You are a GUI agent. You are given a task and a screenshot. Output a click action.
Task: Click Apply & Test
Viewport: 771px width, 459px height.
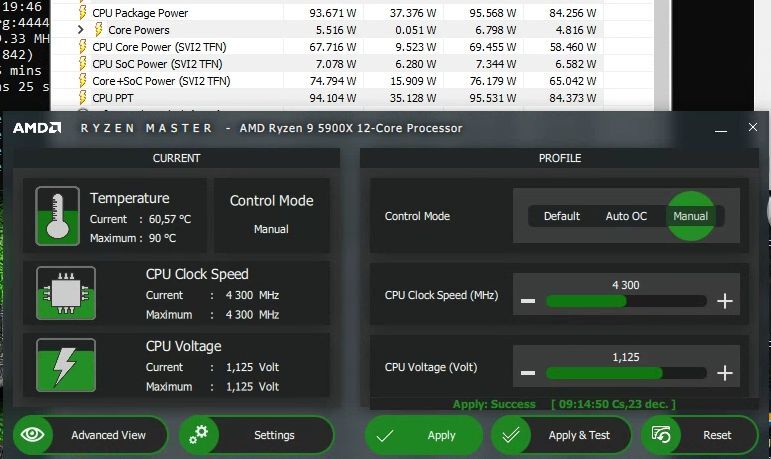[x=562, y=435]
